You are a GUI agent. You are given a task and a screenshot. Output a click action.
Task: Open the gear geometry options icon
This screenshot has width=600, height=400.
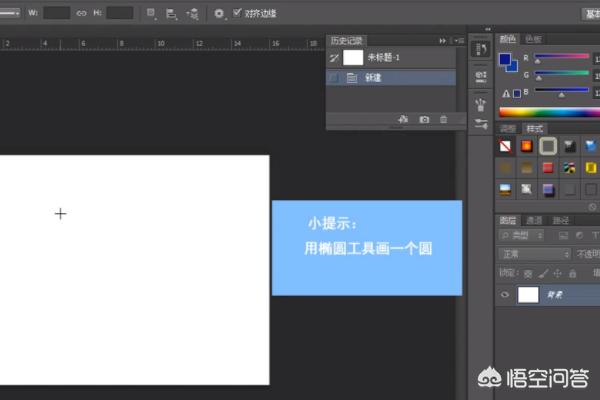219,14
